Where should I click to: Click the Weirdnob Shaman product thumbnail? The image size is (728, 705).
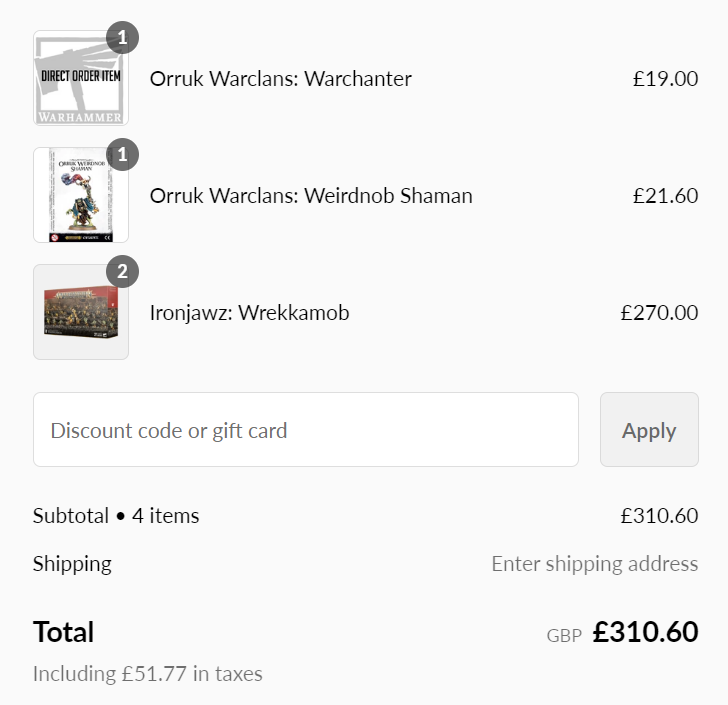tap(80, 196)
